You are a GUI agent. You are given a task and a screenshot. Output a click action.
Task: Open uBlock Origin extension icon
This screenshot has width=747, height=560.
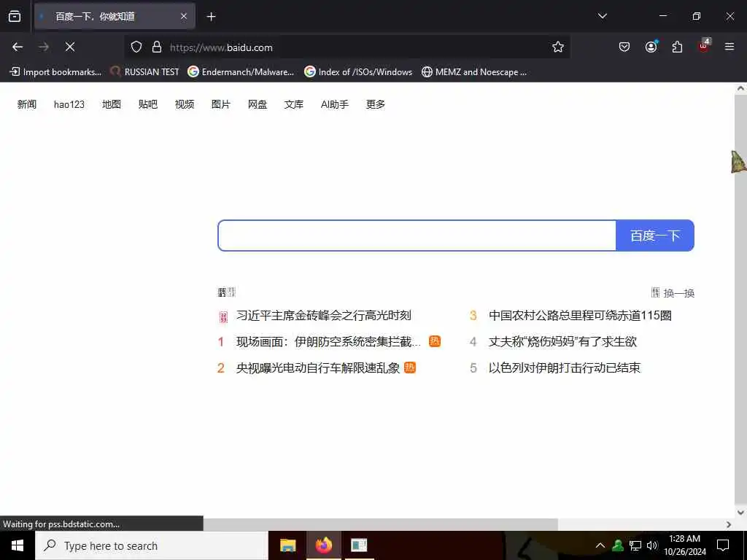click(x=704, y=46)
